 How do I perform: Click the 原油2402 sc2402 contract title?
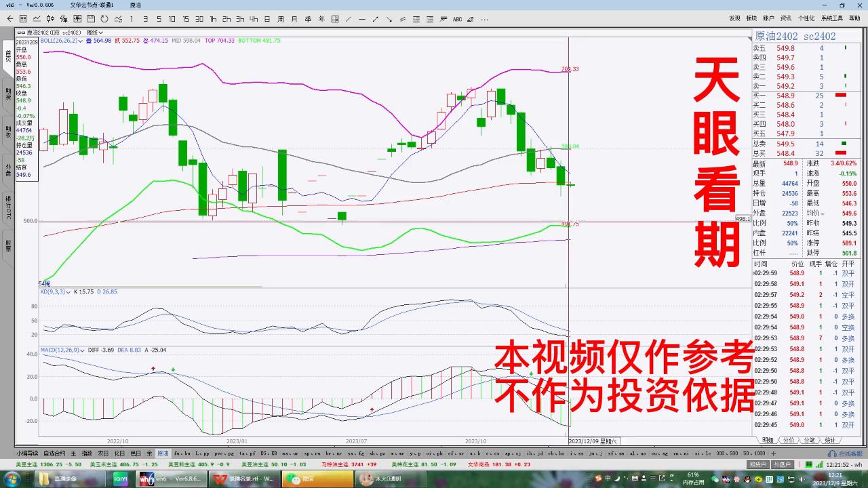click(795, 36)
